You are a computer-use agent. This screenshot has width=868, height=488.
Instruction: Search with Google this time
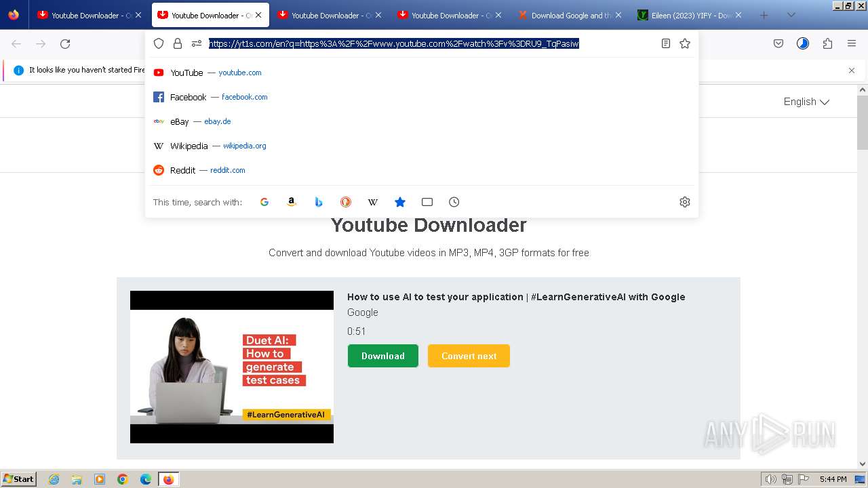264,202
